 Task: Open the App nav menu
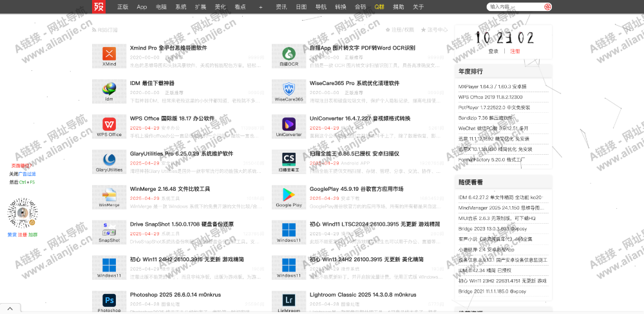(142, 7)
